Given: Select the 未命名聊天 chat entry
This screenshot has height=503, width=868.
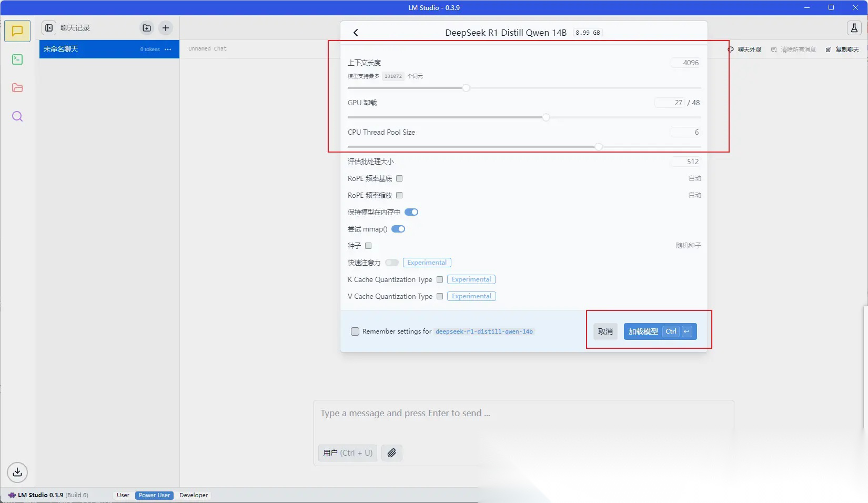Looking at the screenshot, I should (109, 49).
